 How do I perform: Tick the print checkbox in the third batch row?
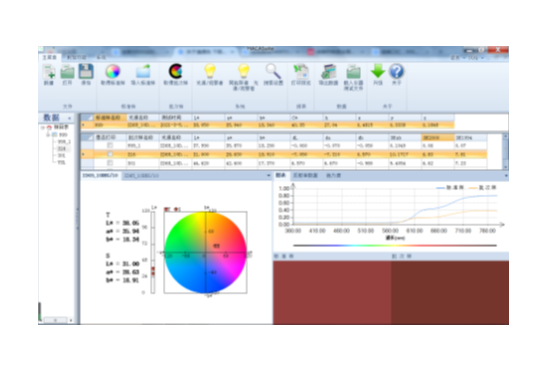point(110,163)
